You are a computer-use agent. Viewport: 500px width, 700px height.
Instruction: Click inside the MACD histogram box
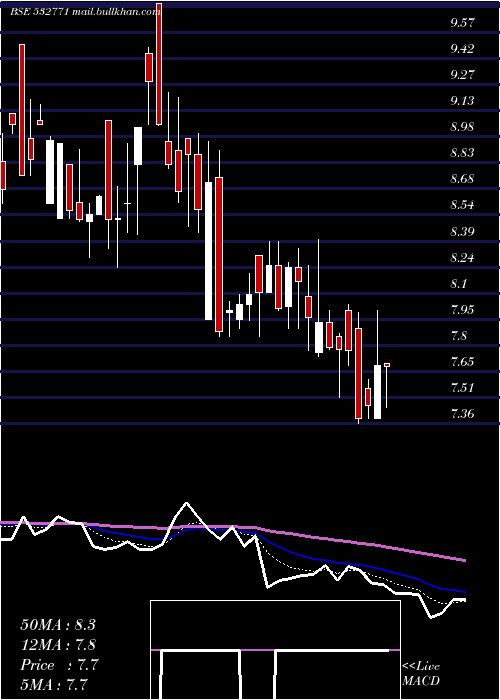point(275,650)
